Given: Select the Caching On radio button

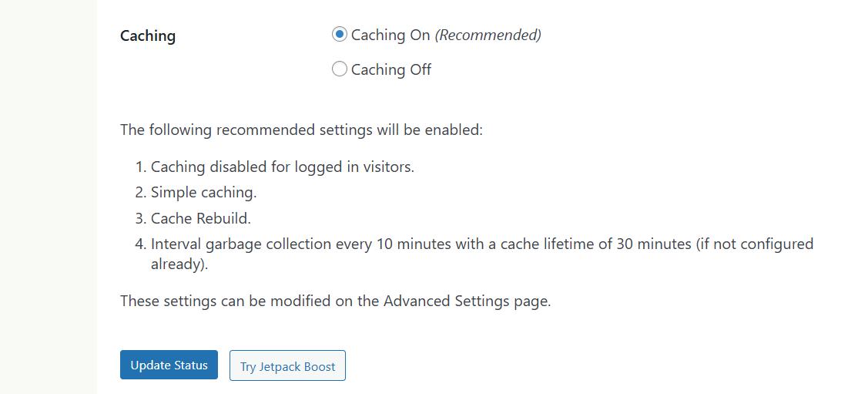Looking at the screenshot, I should (339, 35).
